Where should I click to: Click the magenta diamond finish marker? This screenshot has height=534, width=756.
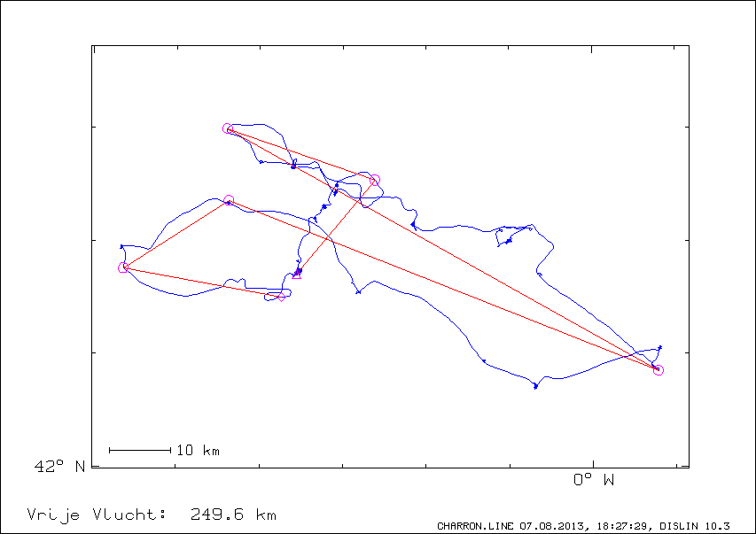click(282, 297)
